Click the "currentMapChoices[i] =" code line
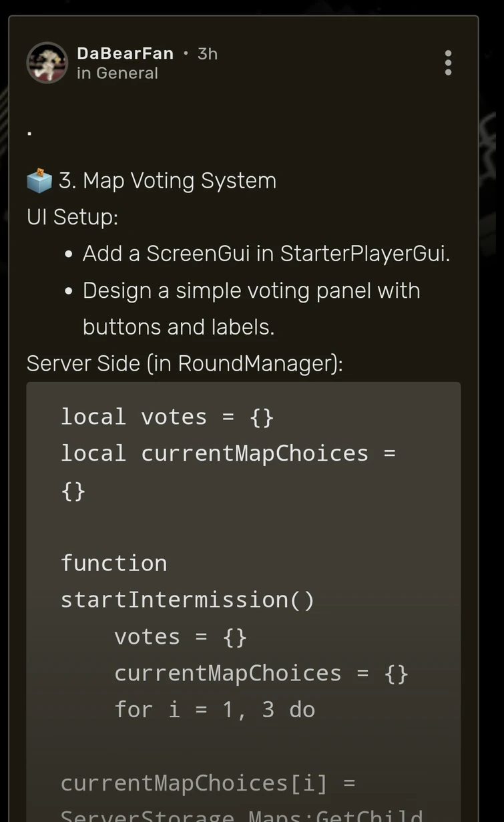Screen dimensions: 504x822 pos(208,783)
